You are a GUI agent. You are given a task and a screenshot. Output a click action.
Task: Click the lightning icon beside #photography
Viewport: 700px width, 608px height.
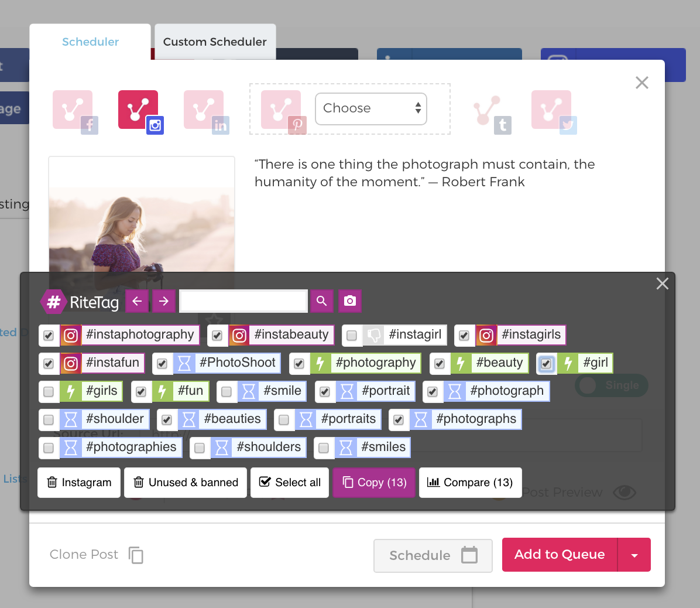(x=321, y=364)
